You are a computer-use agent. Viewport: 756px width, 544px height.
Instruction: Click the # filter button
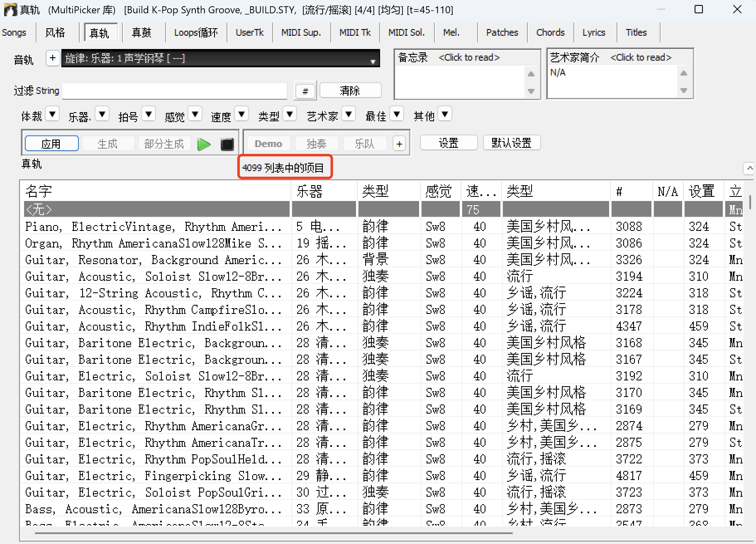(x=305, y=91)
